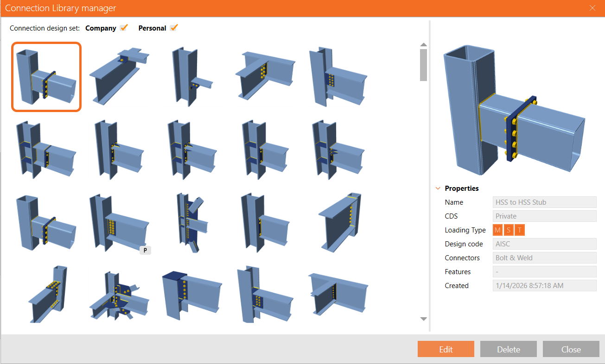Select the orange-outlined HSS to HSS stub thumbnail
This screenshot has height=364, width=605.
click(46, 77)
